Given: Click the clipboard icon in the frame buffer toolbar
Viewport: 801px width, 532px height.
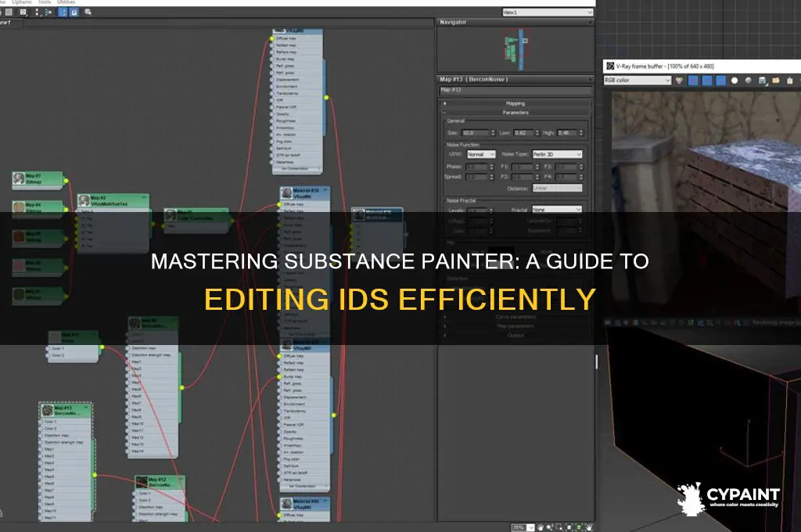Looking at the screenshot, I should pos(790,81).
